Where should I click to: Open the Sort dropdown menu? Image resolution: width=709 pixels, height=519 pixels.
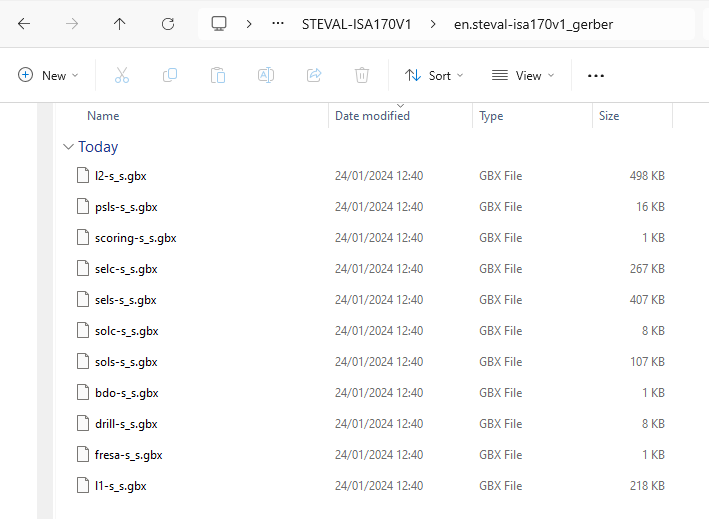tap(434, 75)
